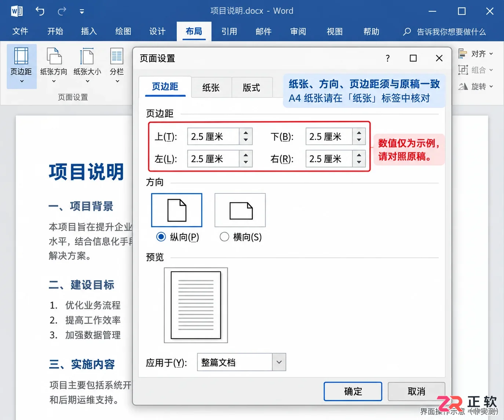Click the dialog help question mark
This screenshot has width=504, height=420.
tap(388, 58)
